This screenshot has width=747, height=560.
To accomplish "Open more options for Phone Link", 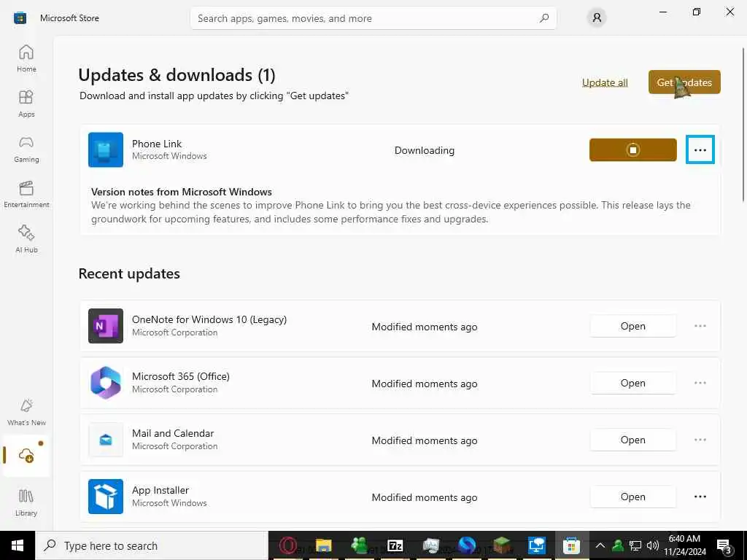I will [x=700, y=150].
